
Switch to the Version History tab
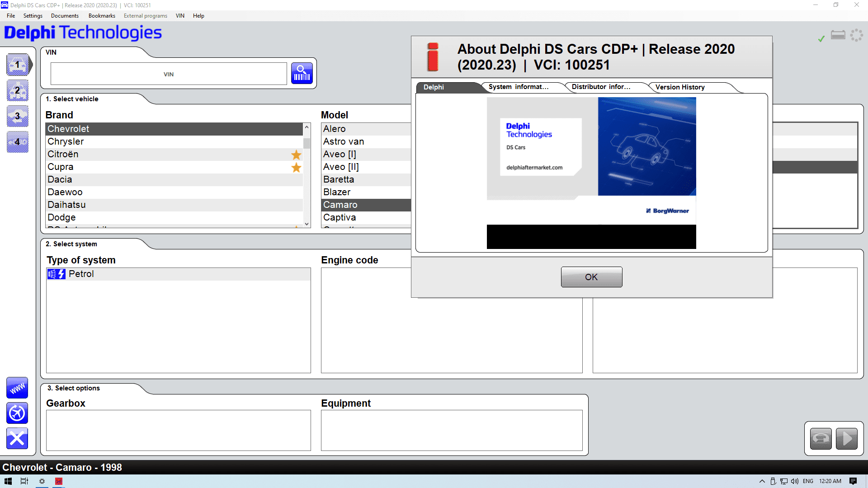coord(679,87)
